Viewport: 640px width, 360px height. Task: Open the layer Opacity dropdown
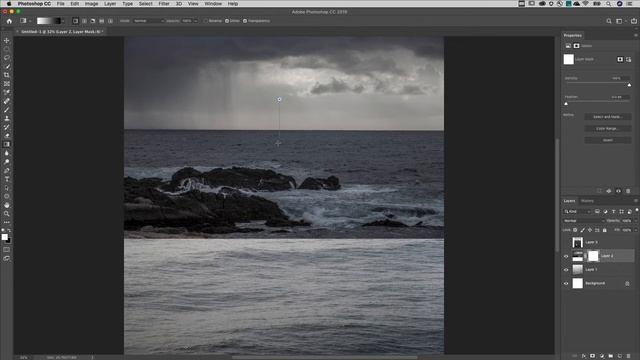pyautogui.click(x=636, y=221)
